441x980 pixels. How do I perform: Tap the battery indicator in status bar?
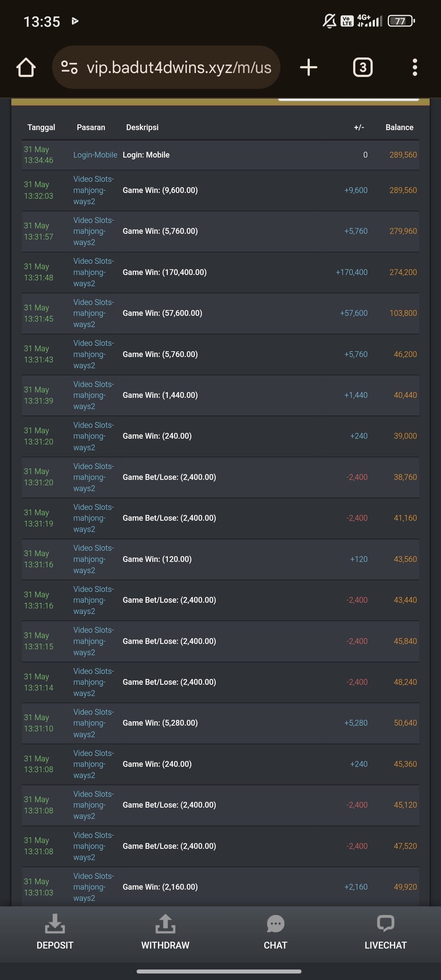click(401, 21)
